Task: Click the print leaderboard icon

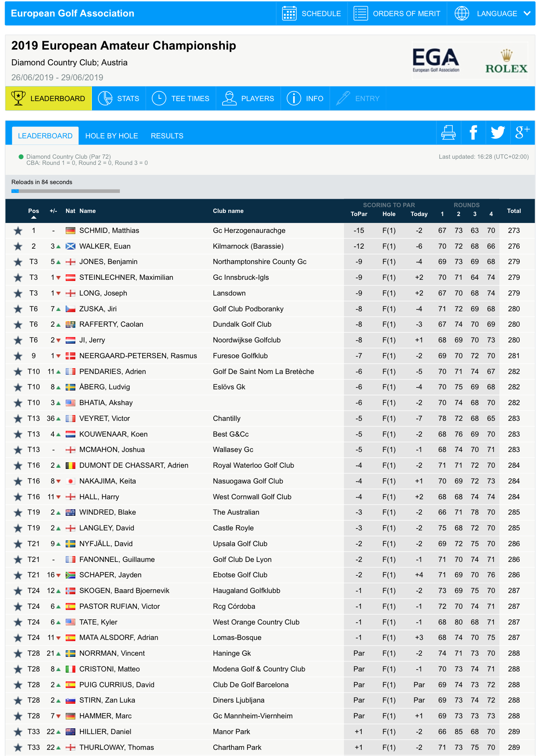Action: click(448, 133)
